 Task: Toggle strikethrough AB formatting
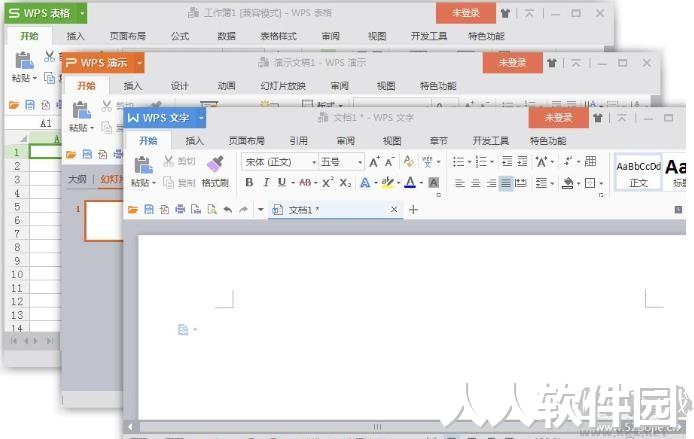(305, 182)
